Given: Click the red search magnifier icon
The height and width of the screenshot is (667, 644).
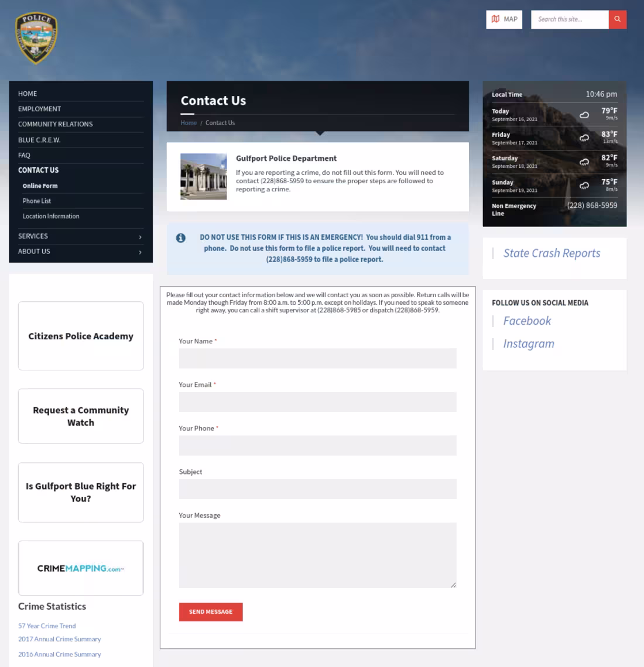Looking at the screenshot, I should [617, 19].
